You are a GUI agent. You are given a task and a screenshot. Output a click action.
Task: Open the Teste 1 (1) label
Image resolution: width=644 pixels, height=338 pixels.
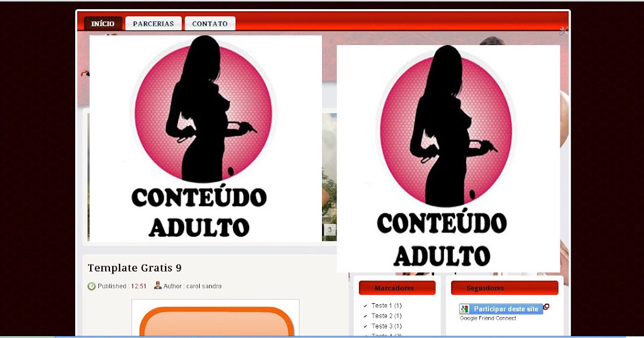coord(386,306)
